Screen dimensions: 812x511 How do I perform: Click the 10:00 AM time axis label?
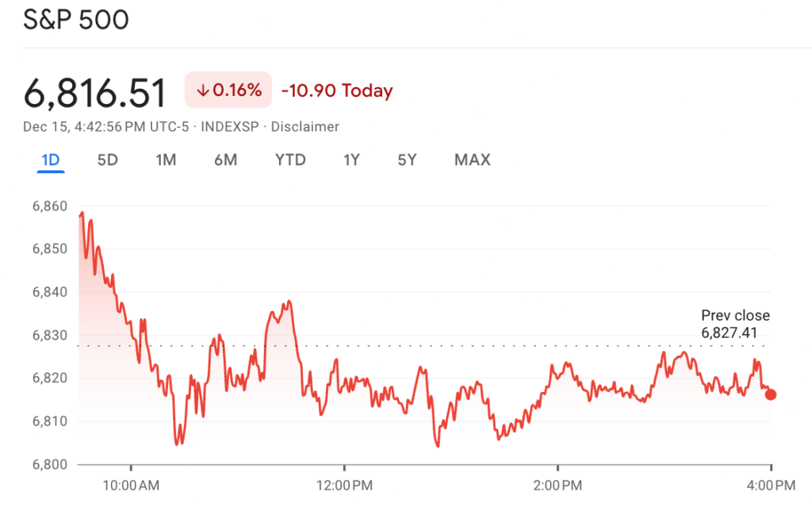coord(131,484)
